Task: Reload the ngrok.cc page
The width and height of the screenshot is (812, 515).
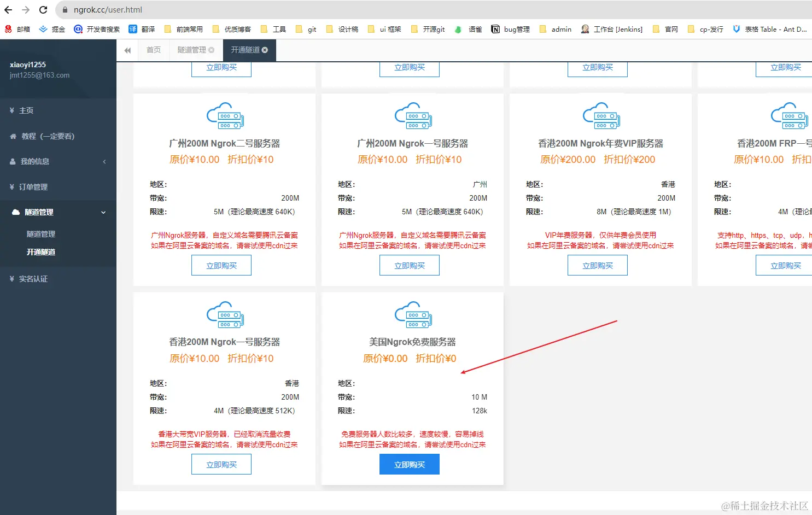Action: coord(43,10)
